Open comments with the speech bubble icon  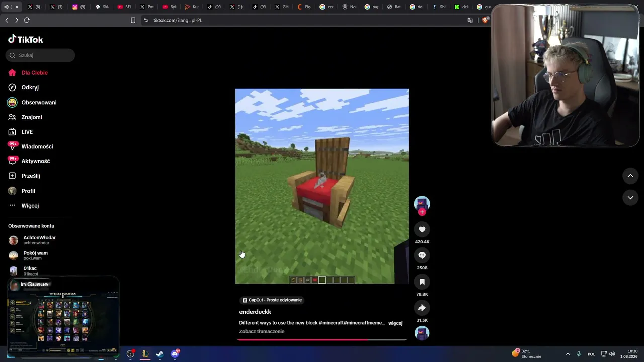tap(422, 255)
